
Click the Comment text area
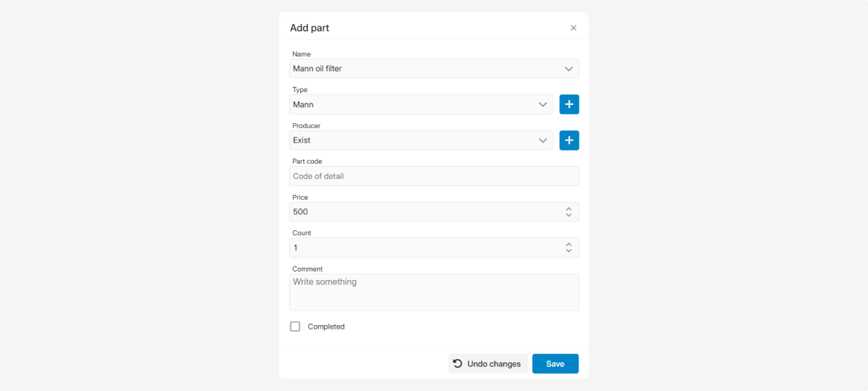(x=434, y=292)
